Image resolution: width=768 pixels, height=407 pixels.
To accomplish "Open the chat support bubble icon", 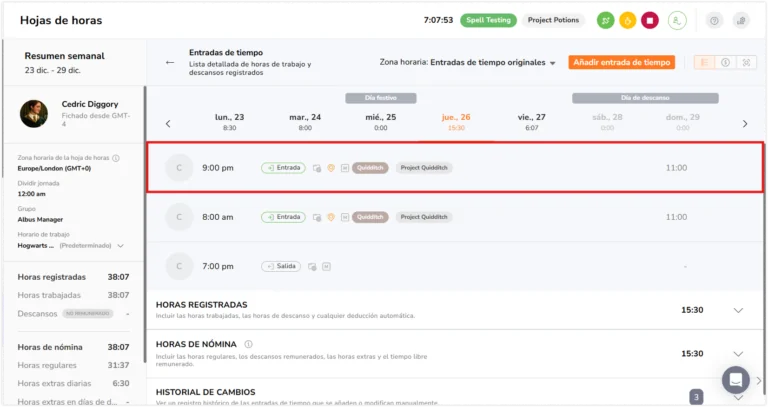I will point(735,380).
